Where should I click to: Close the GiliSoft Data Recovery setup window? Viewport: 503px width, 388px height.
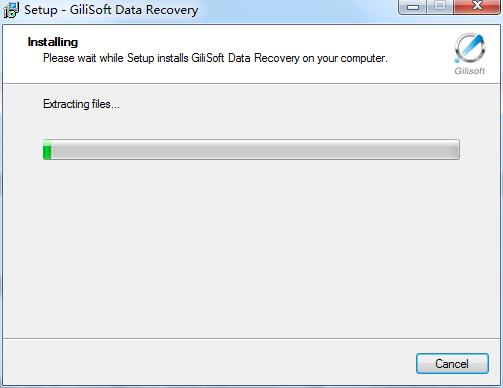[477, 7]
